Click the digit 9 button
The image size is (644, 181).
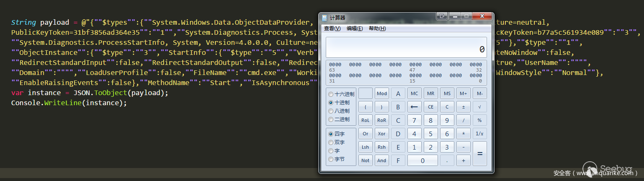pos(447,120)
